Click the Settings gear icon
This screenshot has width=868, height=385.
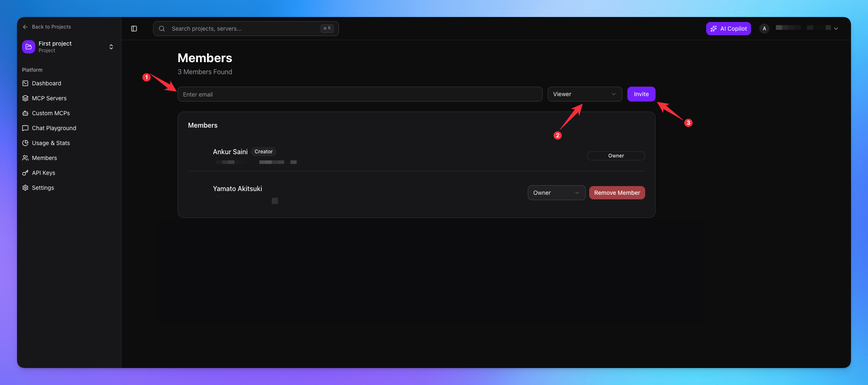(x=25, y=188)
